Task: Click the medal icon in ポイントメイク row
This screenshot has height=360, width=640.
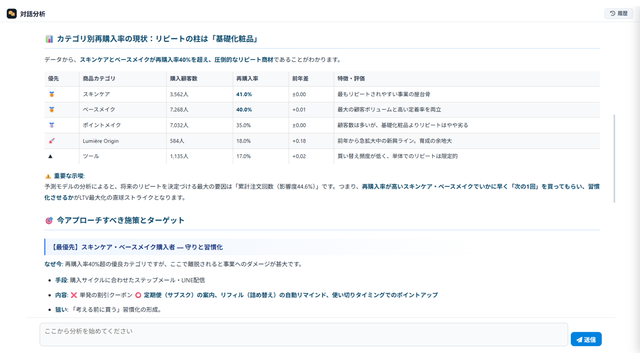Action: click(x=51, y=125)
